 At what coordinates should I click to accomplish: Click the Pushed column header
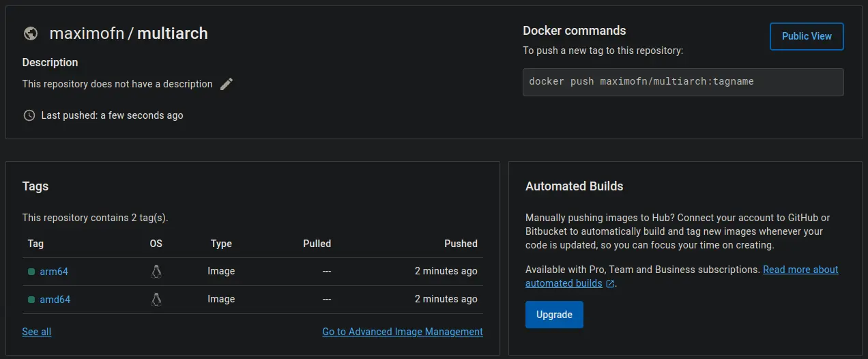(x=461, y=244)
